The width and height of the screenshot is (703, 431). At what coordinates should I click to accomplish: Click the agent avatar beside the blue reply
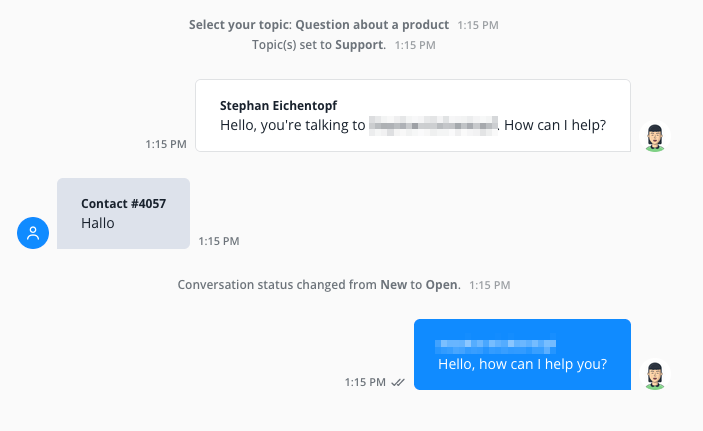(655, 375)
